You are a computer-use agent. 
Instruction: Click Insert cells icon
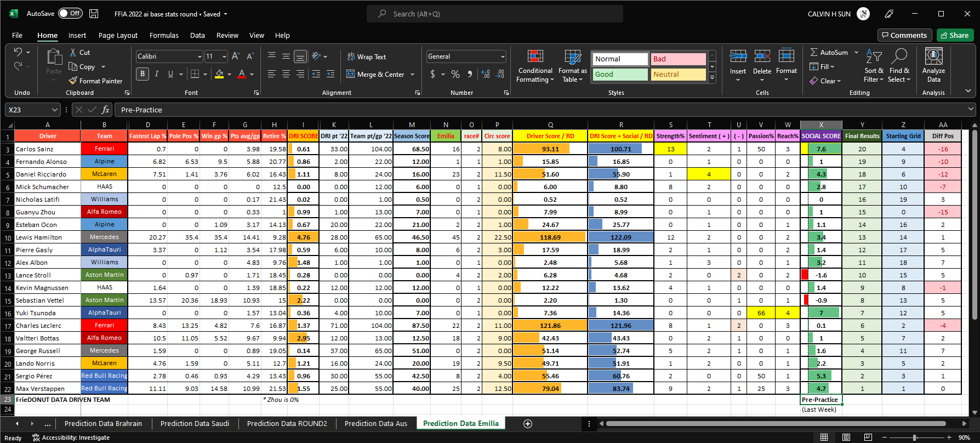tap(738, 56)
